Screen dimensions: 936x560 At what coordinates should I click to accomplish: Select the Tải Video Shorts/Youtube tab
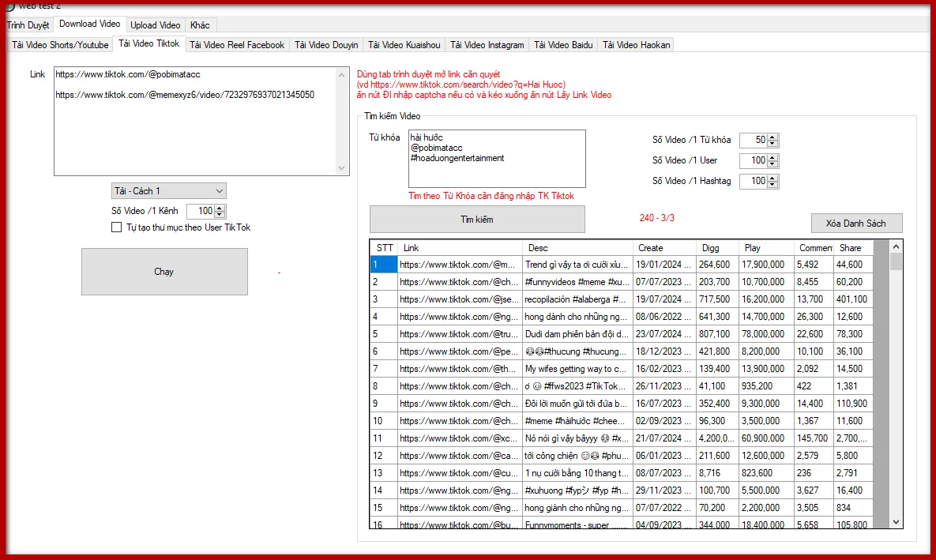point(60,45)
